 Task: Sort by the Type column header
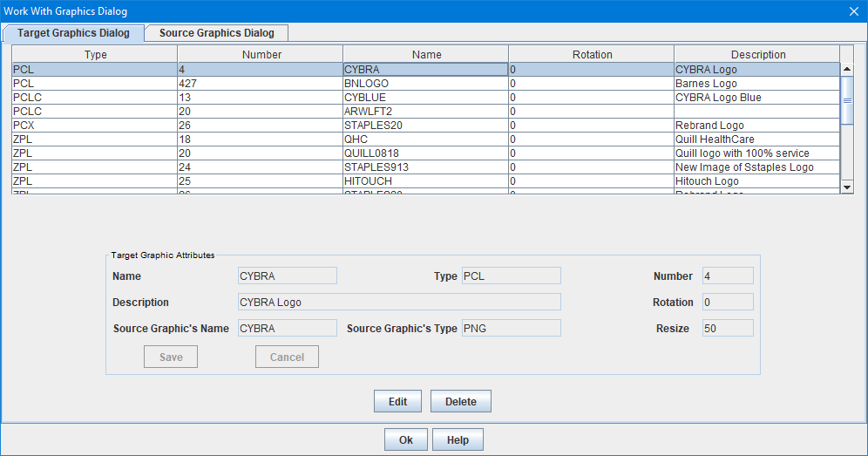point(95,54)
